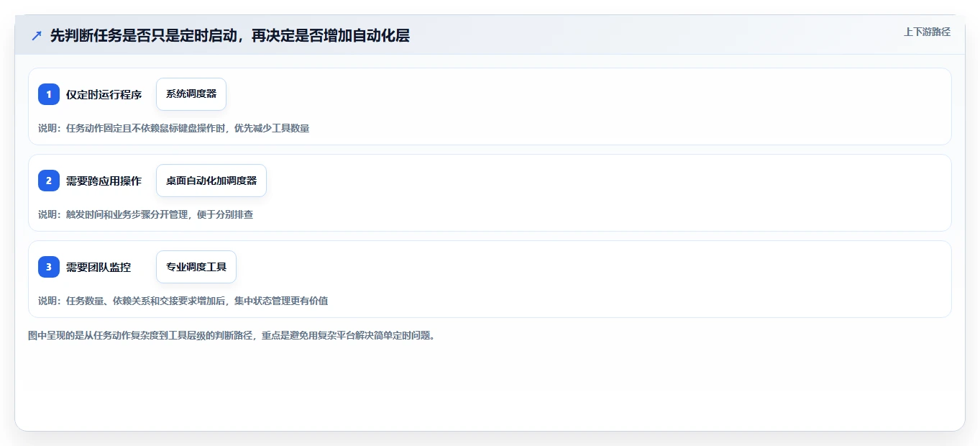Select the 专业调度工具 chip
The height and width of the screenshot is (446, 980).
[x=196, y=267]
